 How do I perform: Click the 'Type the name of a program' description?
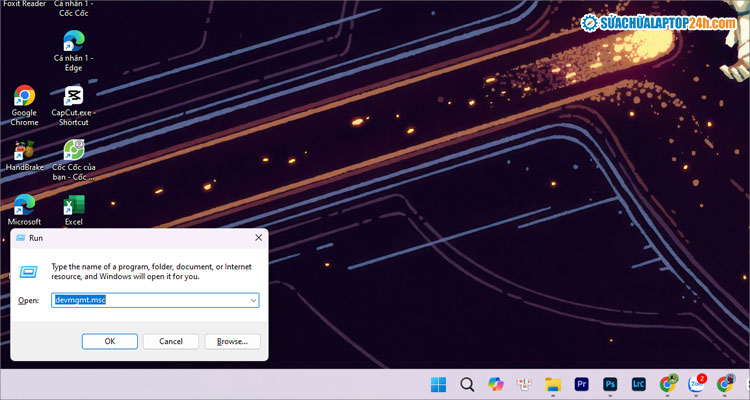point(151,271)
